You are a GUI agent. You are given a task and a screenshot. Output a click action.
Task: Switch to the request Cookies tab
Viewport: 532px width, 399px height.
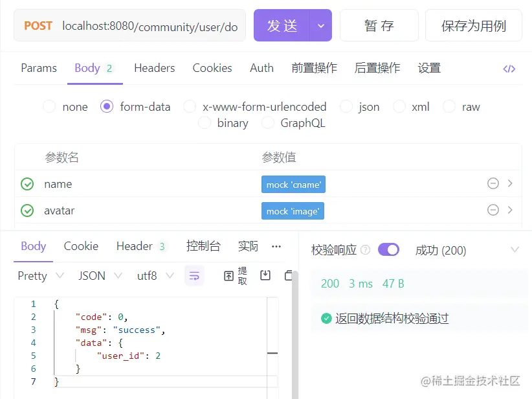coord(212,68)
